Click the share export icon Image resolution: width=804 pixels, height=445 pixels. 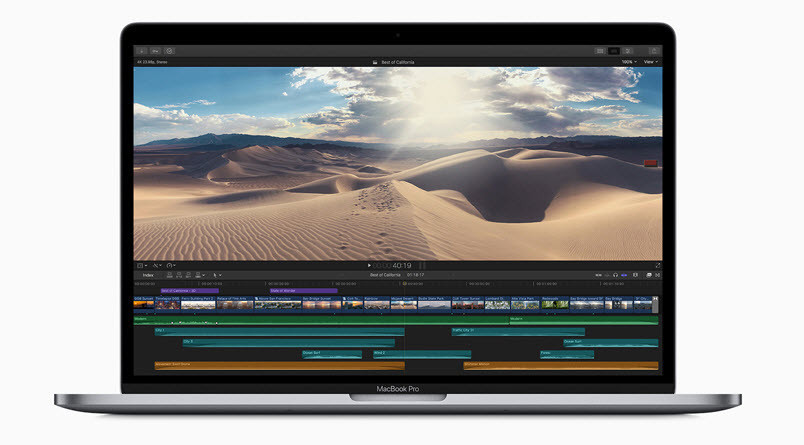coord(654,50)
